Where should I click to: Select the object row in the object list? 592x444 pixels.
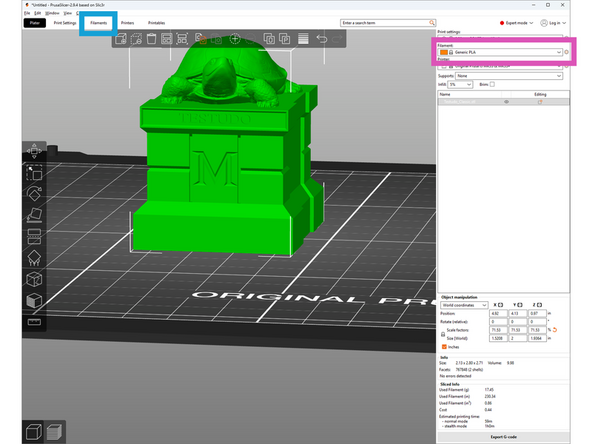(503, 102)
